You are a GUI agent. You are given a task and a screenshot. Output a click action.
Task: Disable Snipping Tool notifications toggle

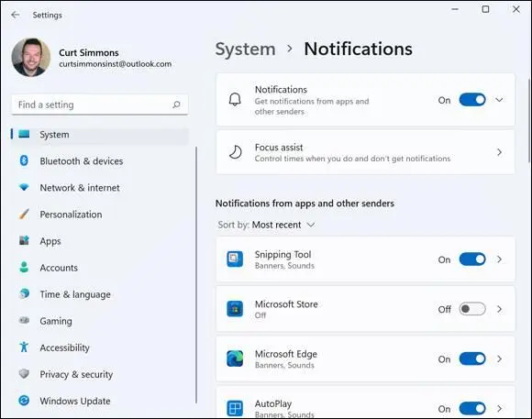[x=472, y=259]
